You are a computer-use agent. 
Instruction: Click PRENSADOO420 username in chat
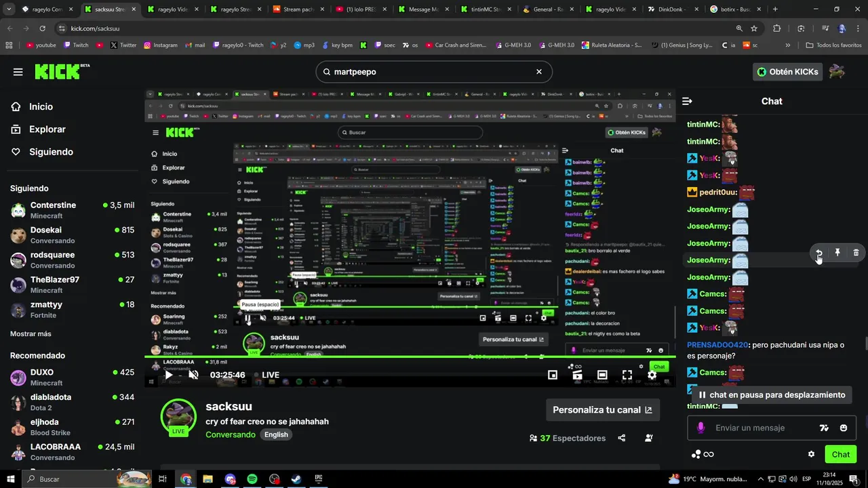coord(717,345)
